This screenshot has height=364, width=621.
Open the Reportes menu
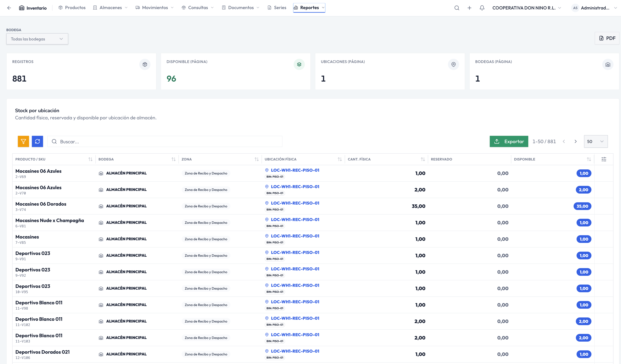click(309, 8)
